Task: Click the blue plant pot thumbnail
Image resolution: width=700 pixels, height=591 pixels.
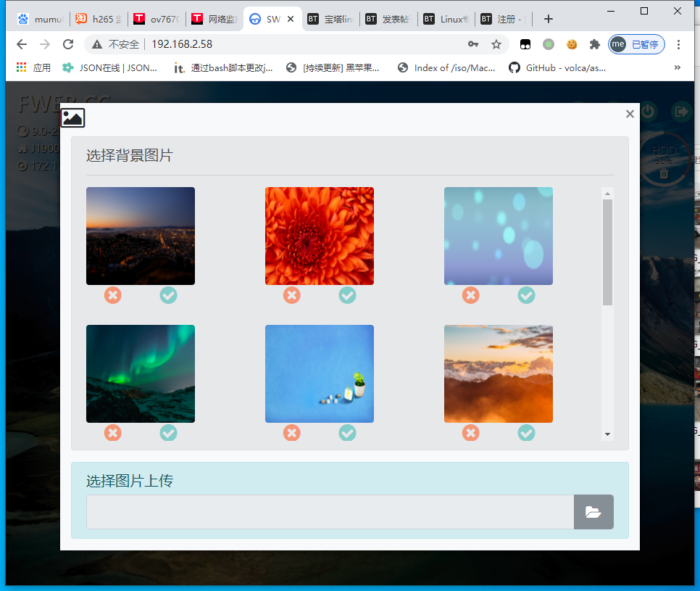Action: pos(319,373)
